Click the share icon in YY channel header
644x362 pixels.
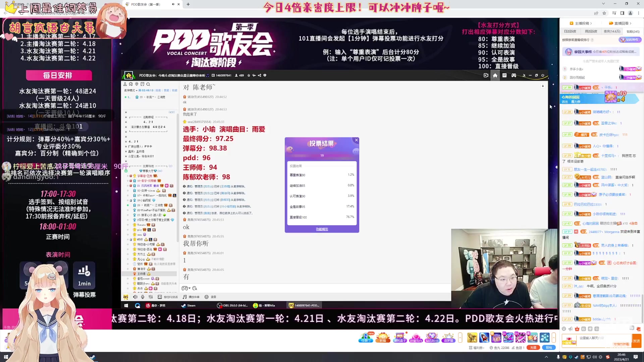259,75
